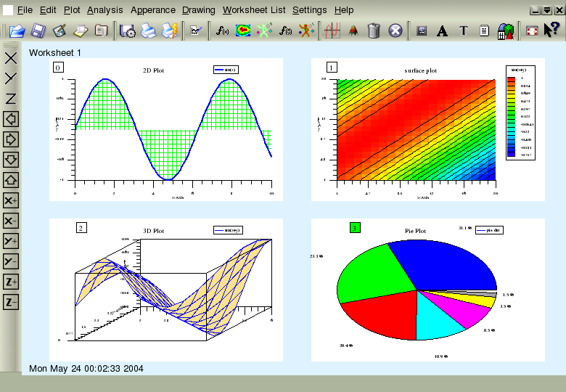566x392 pixels.
Task: Open the Edit menu
Action: (x=48, y=10)
